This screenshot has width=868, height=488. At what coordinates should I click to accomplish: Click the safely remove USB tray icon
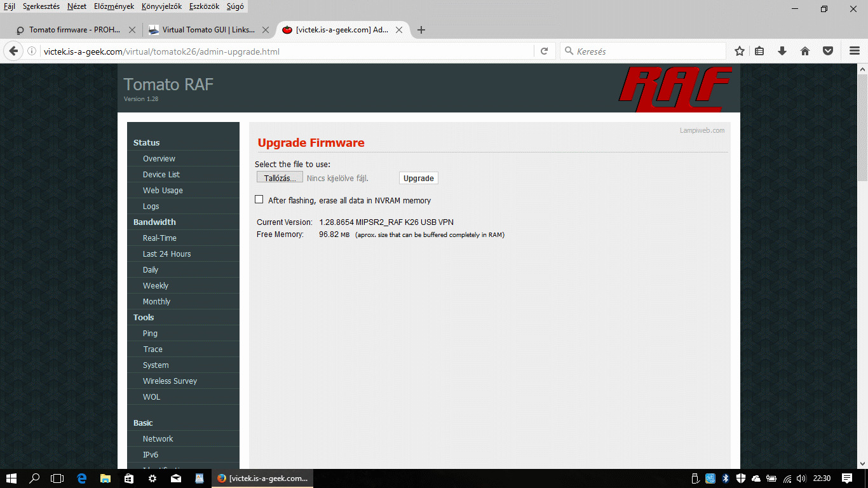pyautogui.click(x=695, y=478)
